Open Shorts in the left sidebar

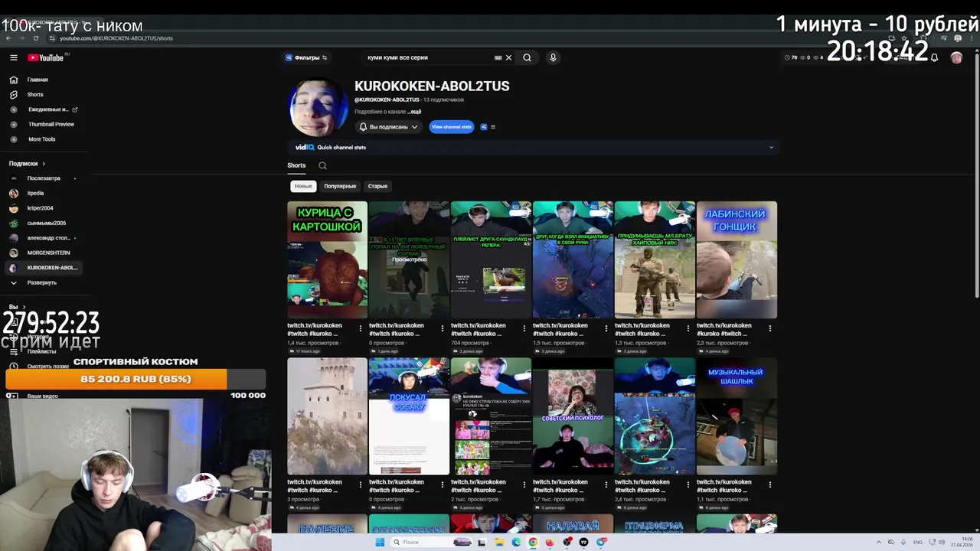point(35,94)
